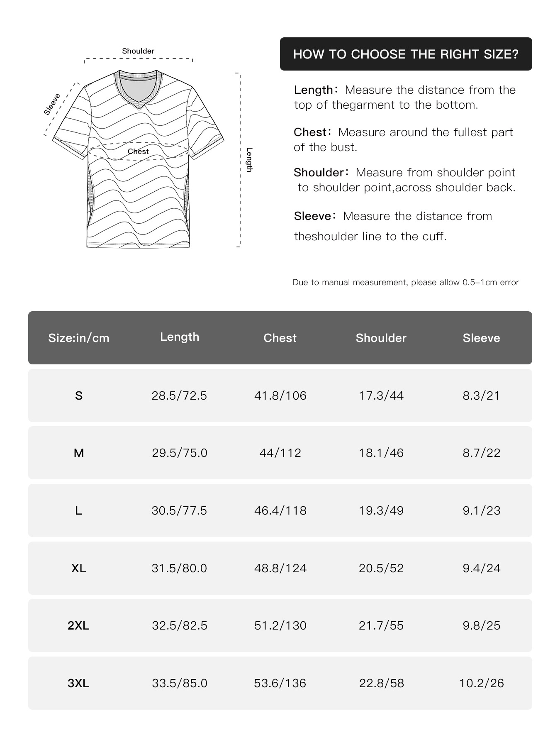Screen dimensions: 560x747
Task: Select the 2XL size row label
Action: click(x=78, y=625)
